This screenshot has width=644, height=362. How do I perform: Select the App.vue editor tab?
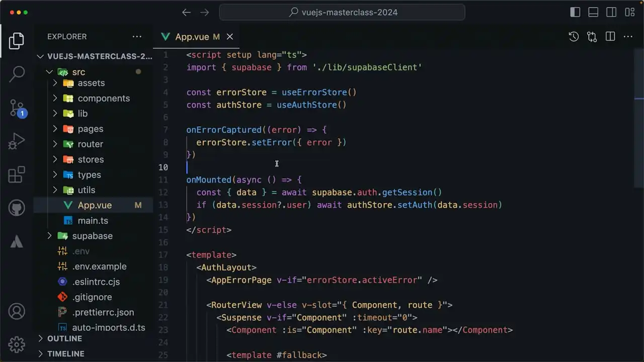[197, 37]
